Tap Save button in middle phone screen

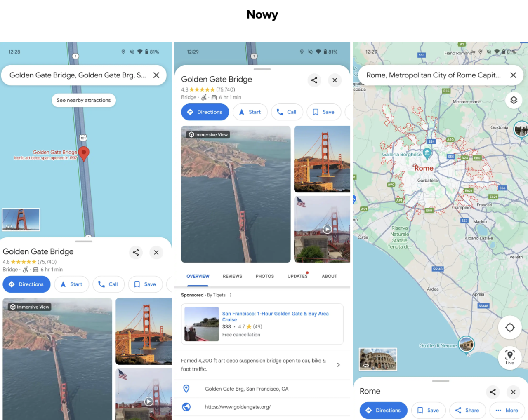pos(324,112)
